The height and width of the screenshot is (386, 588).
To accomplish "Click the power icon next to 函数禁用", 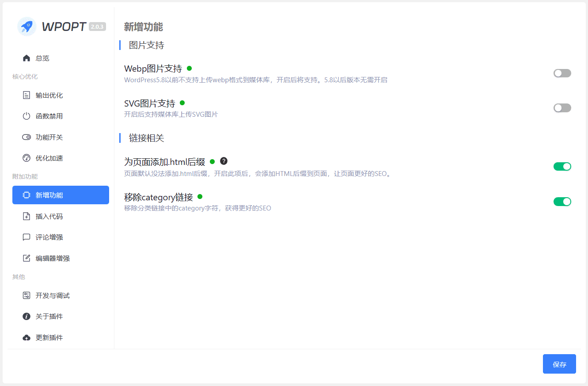I will tap(27, 116).
